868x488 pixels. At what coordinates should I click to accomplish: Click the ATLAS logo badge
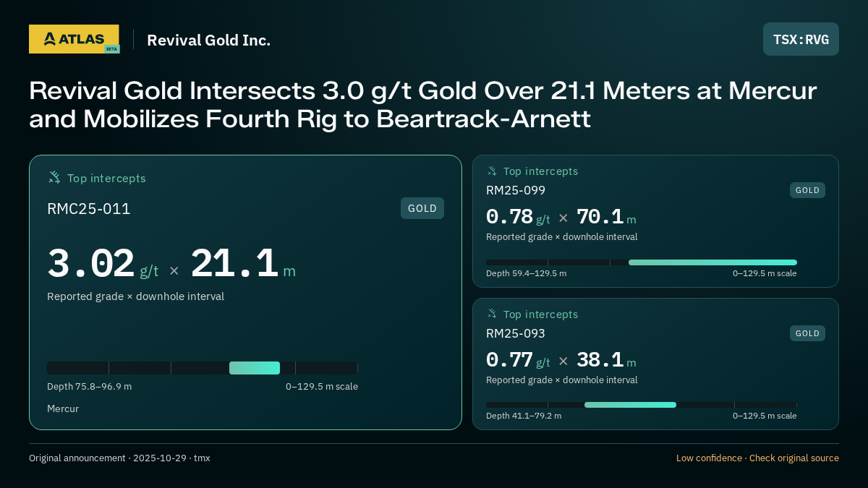coord(74,39)
